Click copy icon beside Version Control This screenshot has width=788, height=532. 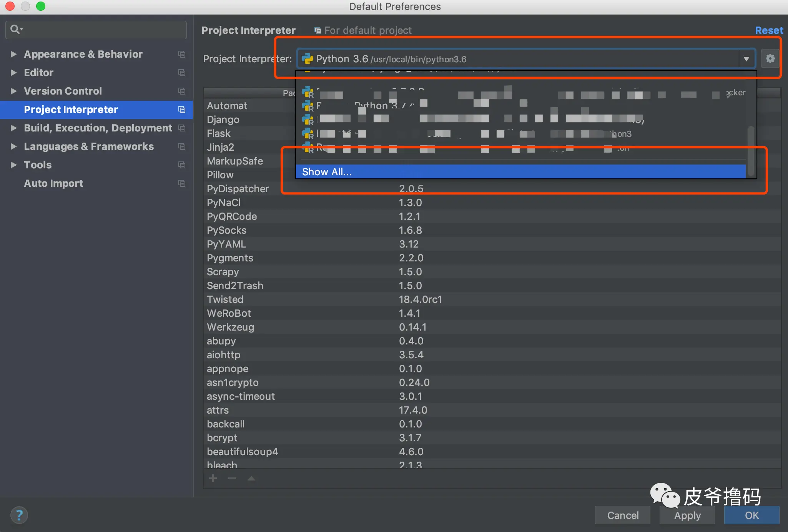point(182,91)
